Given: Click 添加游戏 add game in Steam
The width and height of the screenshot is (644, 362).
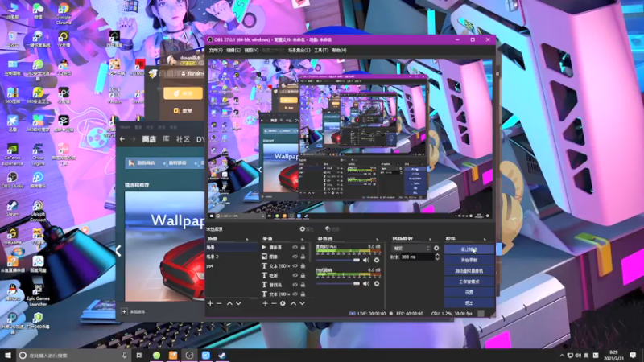Looking at the screenshot, I should point(133,312).
